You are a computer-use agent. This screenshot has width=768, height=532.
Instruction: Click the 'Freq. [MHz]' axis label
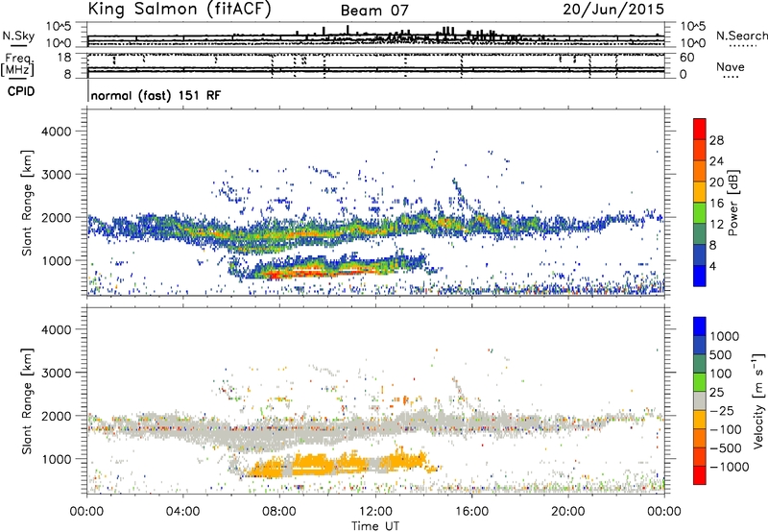point(17,64)
